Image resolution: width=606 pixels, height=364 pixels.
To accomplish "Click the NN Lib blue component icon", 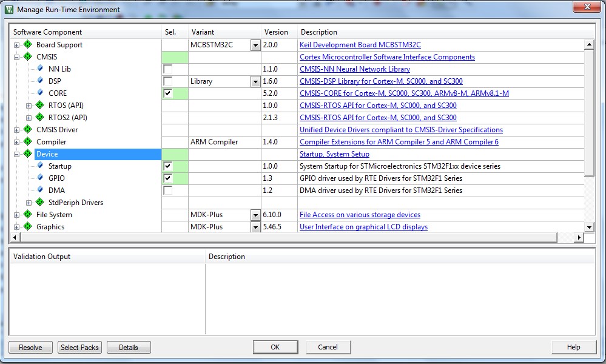I will [40, 69].
